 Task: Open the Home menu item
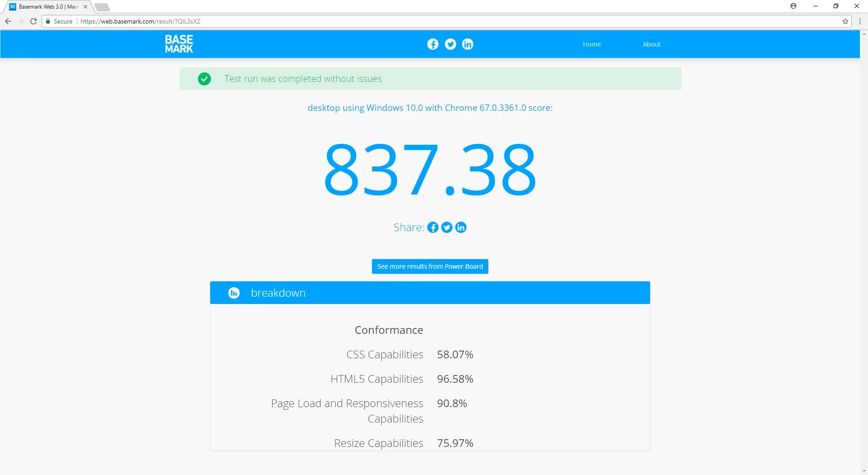pyautogui.click(x=591, y=44)
